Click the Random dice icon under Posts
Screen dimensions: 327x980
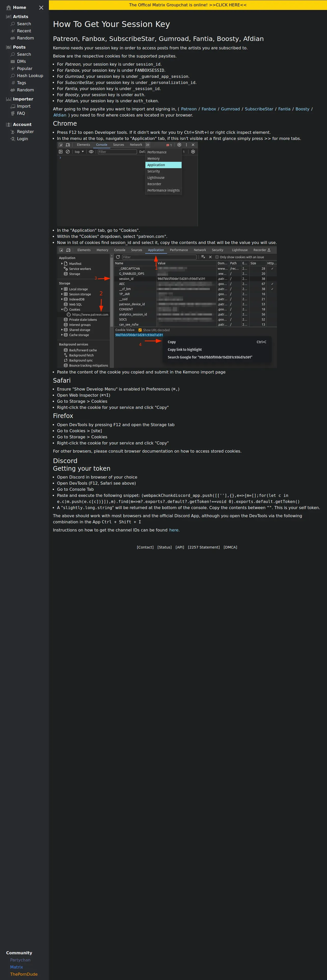click(13, 90)
